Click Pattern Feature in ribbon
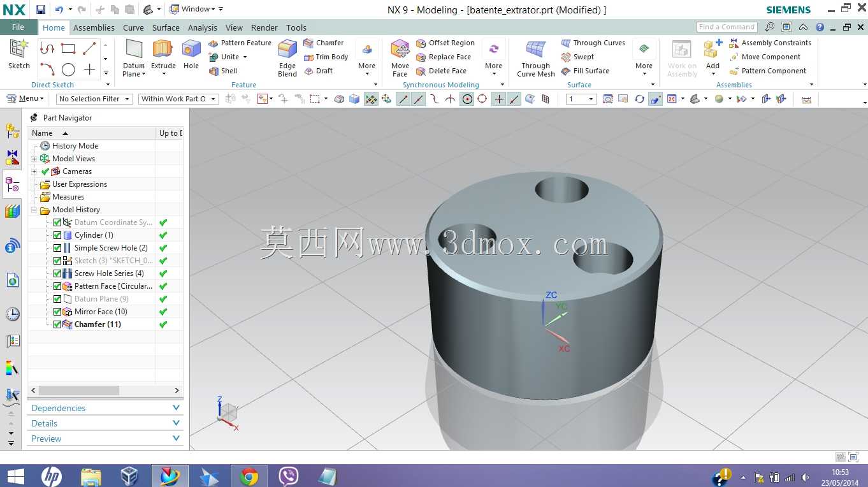868x487 pixels. pos(240,43)
